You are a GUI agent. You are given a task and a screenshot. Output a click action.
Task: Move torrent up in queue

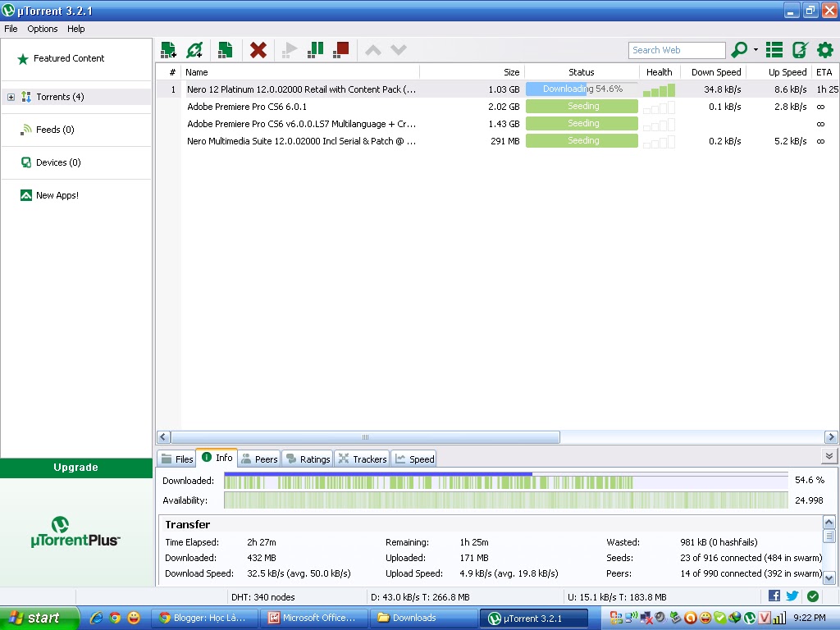pyautogui.click(x=373, y=50)
